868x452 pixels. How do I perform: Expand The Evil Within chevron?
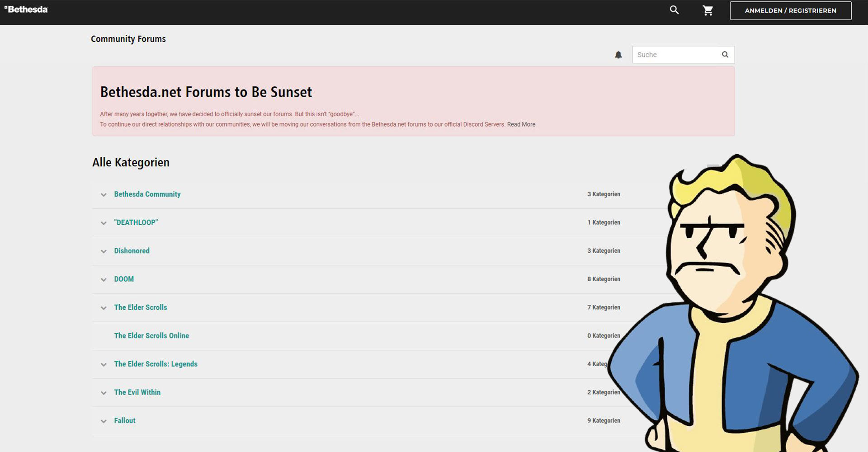coord(104,393)
